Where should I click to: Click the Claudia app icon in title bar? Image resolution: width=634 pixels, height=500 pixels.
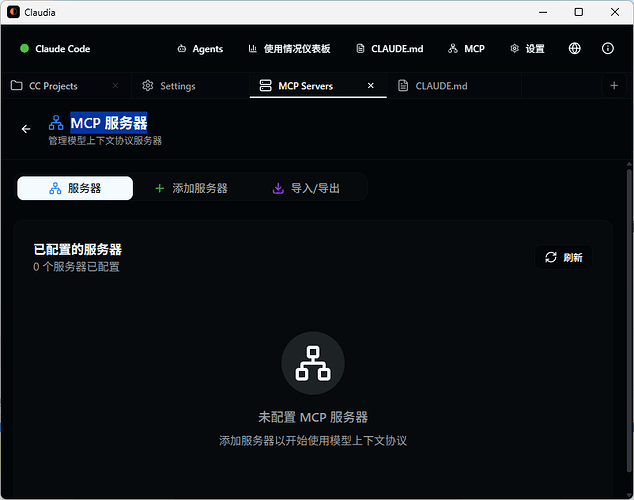point(13,12)
